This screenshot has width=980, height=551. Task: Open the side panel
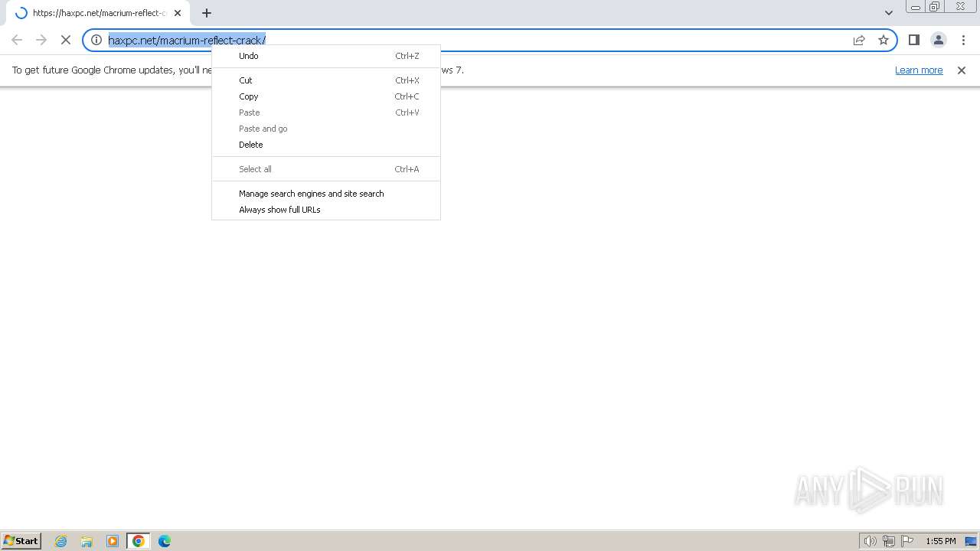(x=914, y=40)
